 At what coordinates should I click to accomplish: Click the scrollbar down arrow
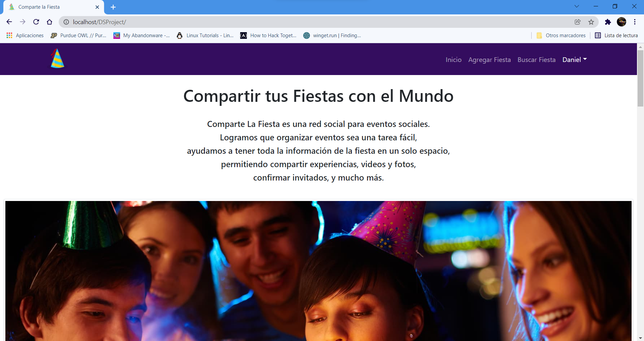coord(640,338)
